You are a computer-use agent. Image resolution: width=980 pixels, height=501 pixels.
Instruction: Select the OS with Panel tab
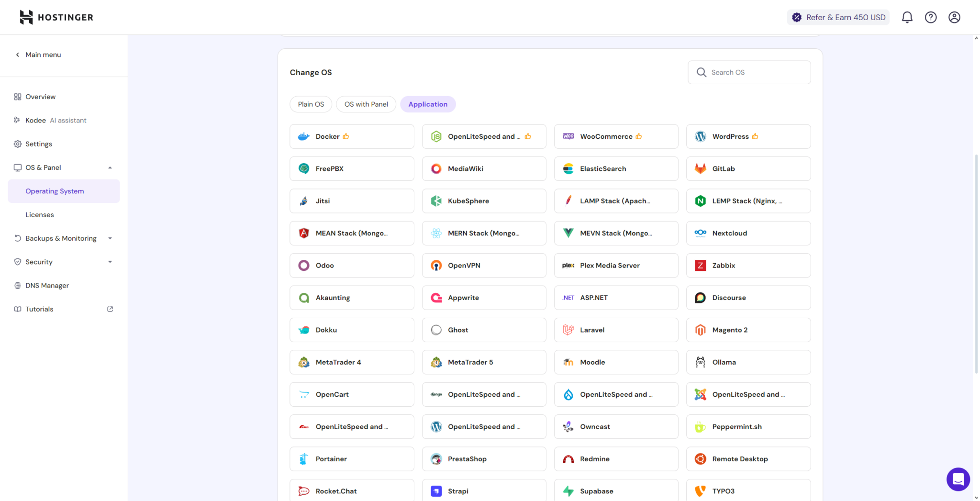(x=366, y=104)
